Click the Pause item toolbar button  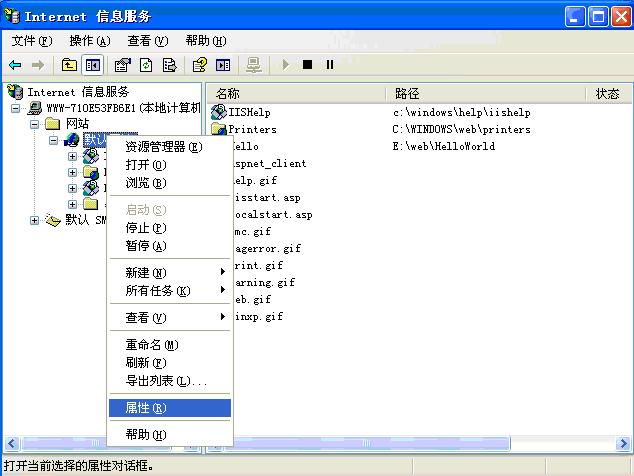coord(330,64)
